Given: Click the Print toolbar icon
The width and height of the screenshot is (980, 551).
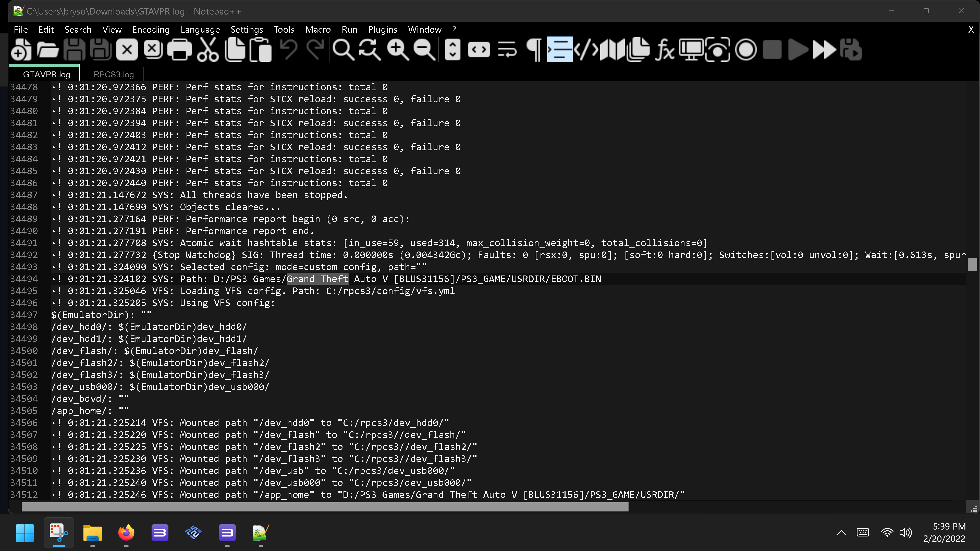Looking at the screenshot, I should (x=180, y=50).
